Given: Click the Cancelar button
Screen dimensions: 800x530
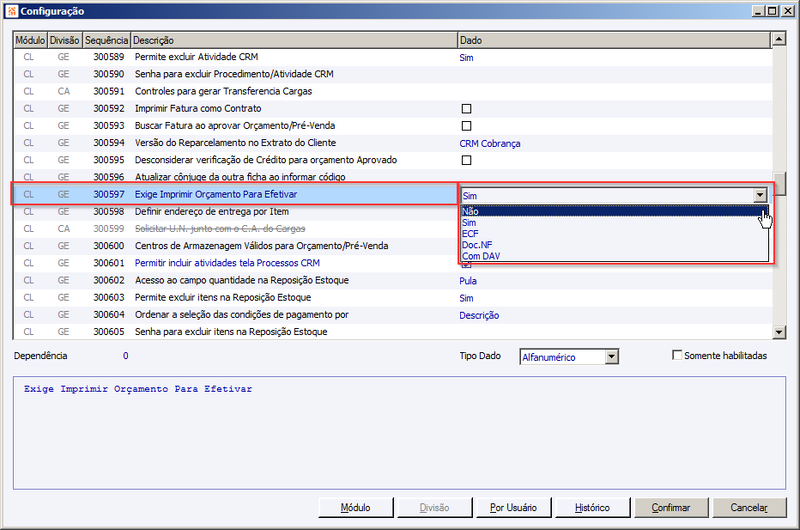Looking at the screenshot, I should coord(749,508).
